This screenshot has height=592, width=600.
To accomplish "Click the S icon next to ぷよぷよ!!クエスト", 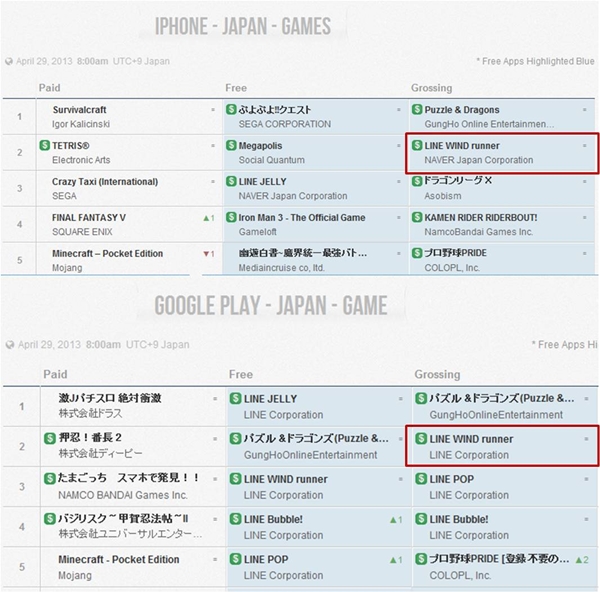I will 231,109.
